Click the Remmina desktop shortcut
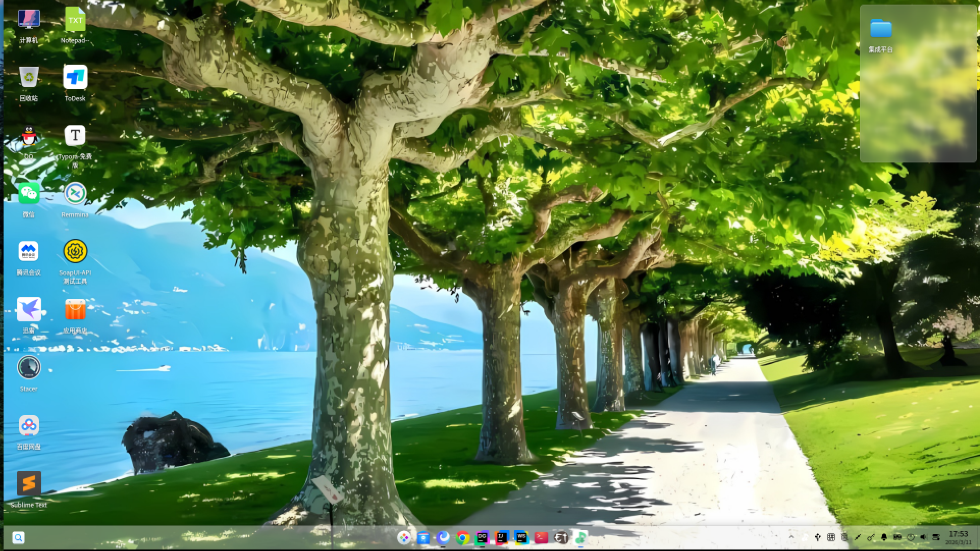Image resolution: width=980 pixels, height=551 pixels. tap(75, 194)
